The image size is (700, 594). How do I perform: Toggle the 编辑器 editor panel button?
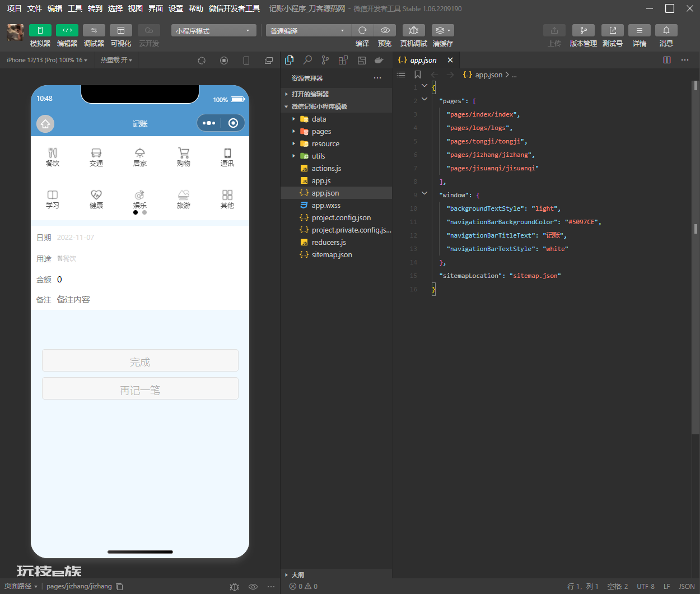tap(67, 30)
